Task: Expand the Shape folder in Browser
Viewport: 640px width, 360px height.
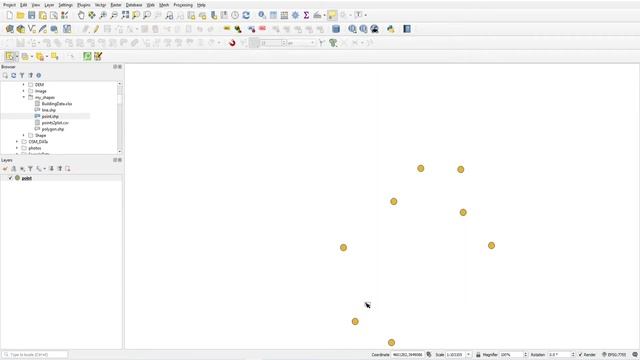Action: 23,135
